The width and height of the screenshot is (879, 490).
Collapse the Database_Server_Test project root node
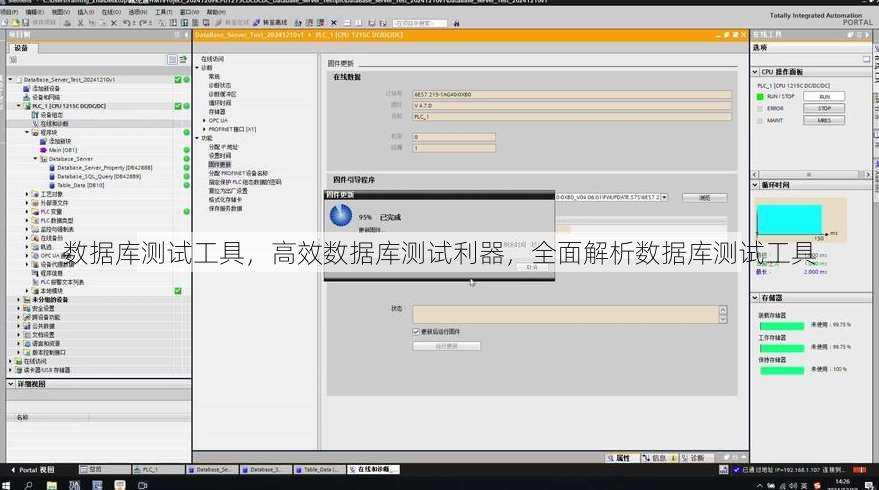(10, 80)
